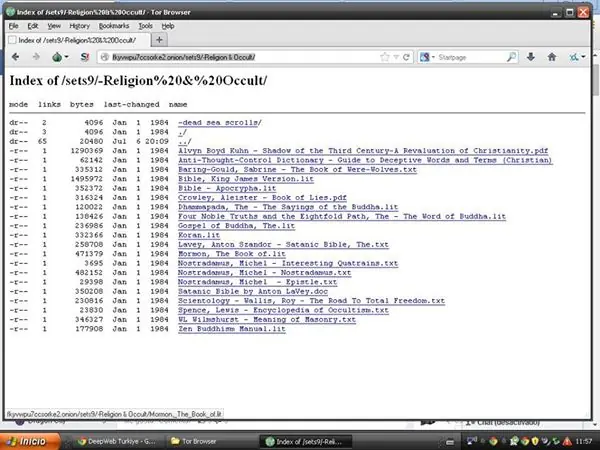600x450 pixels.
Task: Open Nostradamus Epistle.txt link
Action: pyautogui.click(x=258, y=282)
